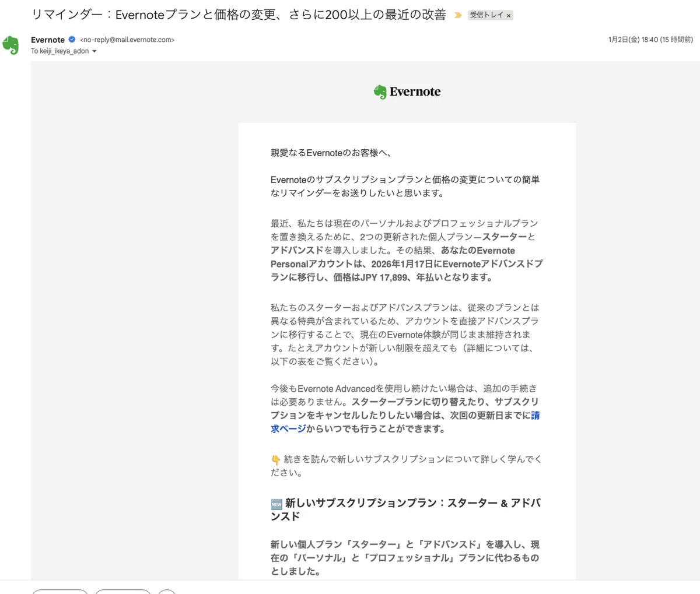
Task: Click the recipient text To keiji_ikeya_adon
Action: pyautogui.click(x=60, y=51)
